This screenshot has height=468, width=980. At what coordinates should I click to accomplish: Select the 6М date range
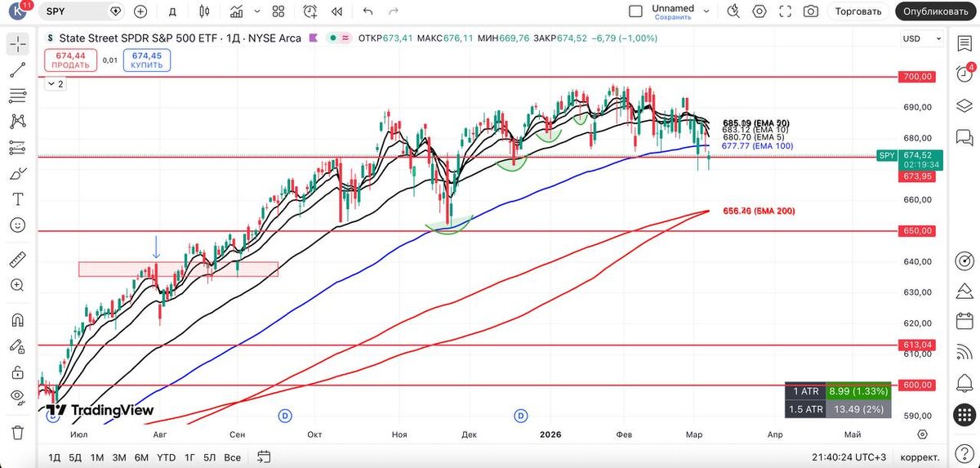(141, 457)
